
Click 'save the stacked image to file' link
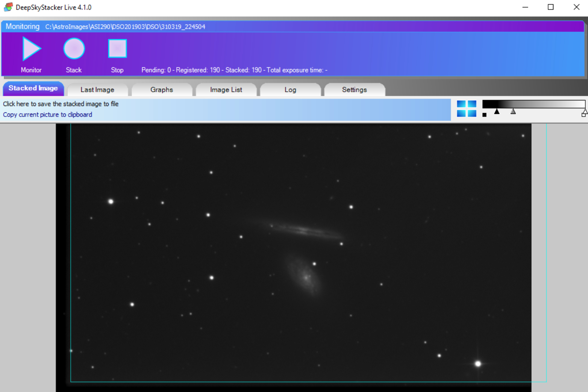pyautogui.click(x=61, y=104)
